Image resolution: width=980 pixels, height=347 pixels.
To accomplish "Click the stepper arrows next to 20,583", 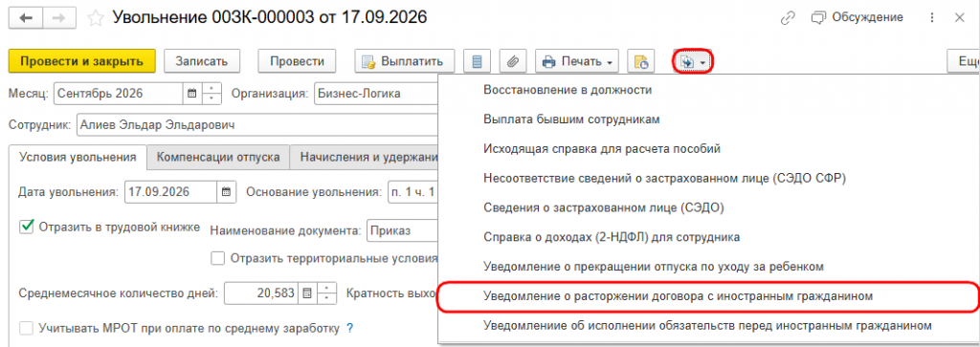I will (x=327, y=293).
